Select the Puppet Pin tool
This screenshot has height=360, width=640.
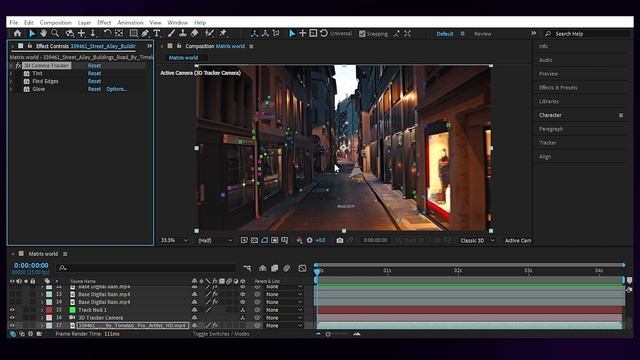point(223,33)
